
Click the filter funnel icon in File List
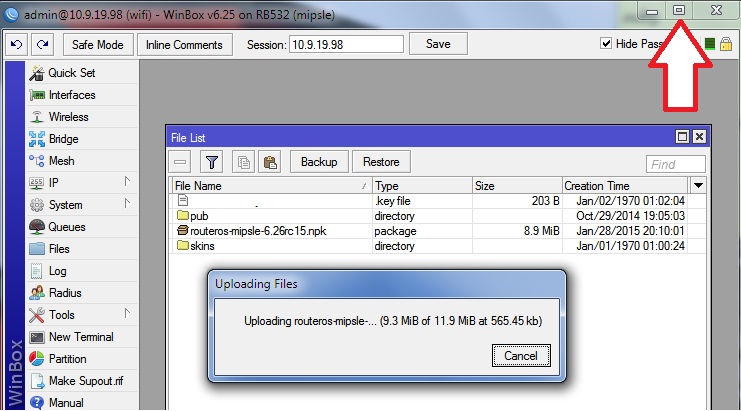tap(212, 162)
